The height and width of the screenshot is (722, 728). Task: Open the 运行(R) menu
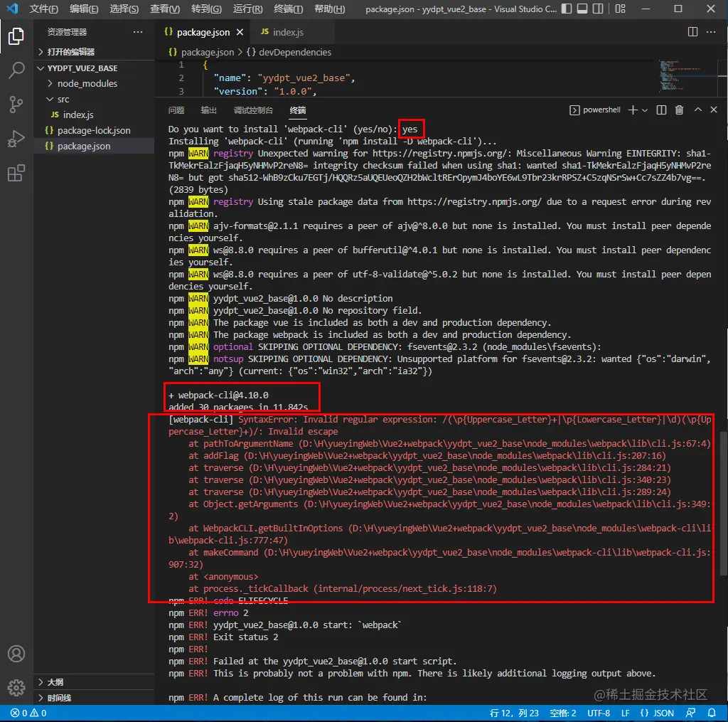(x=247, y=9)
